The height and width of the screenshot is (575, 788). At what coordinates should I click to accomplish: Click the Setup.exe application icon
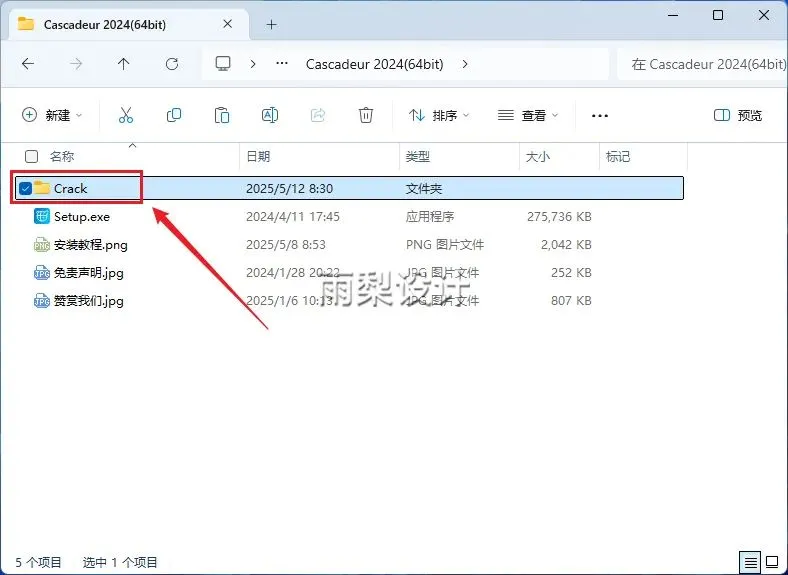pyautogui.click(x=42, y=216)
